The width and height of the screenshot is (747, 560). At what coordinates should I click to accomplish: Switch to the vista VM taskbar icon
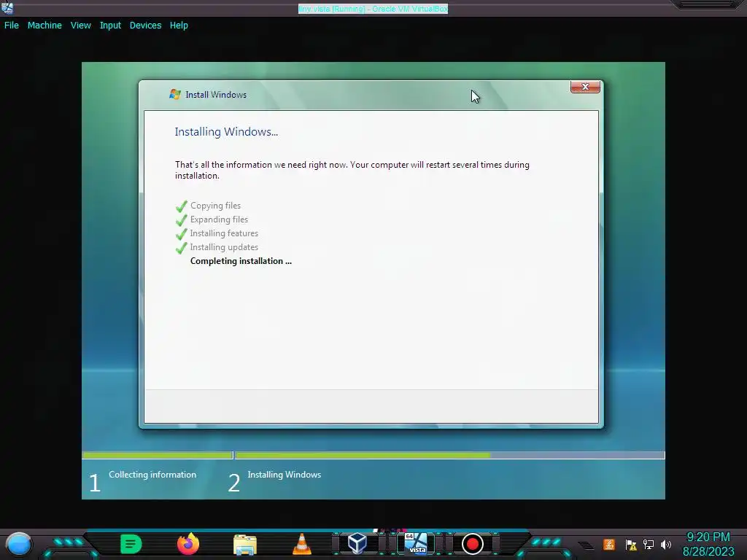416,543
